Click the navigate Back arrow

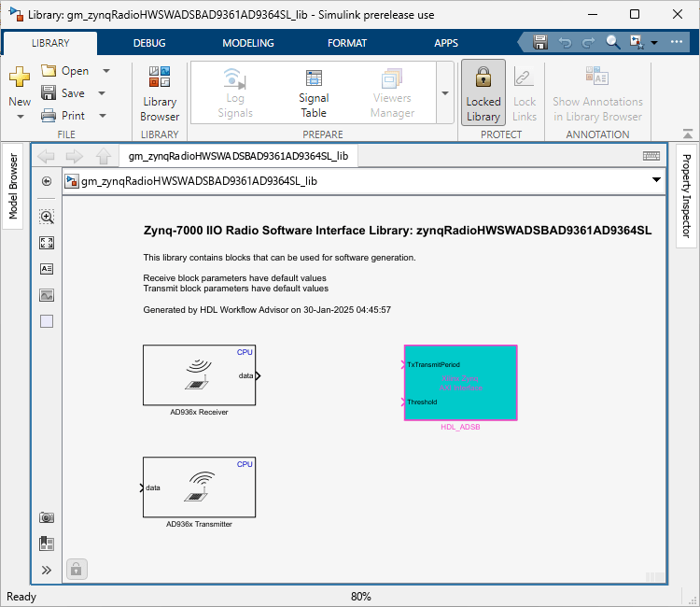click(46, 156)
